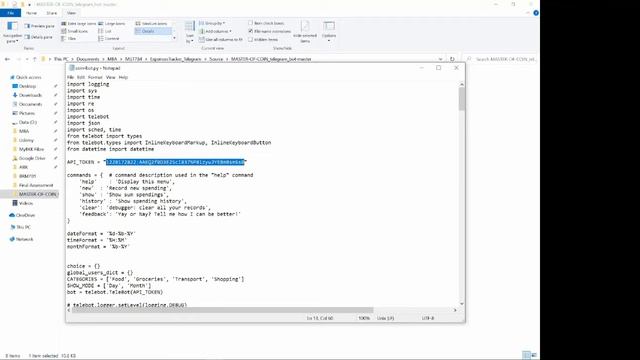Screen dimensions: 640x360
Task: Click Size all columns to fit
Action: 221,40
